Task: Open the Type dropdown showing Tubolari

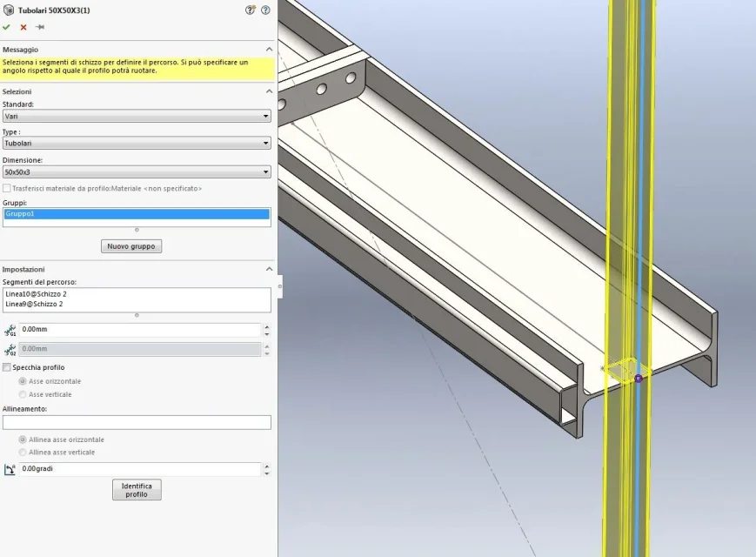Action: [x=137, y=144]
